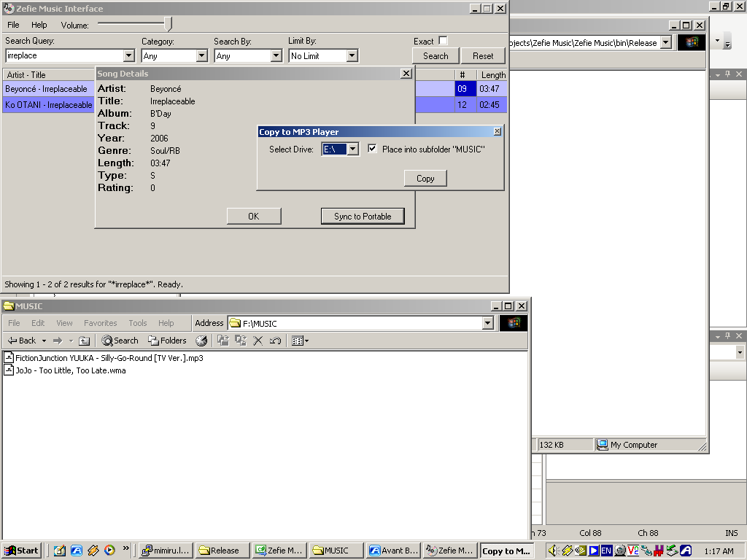
Task: Open the Explorer Search pane
Action: (x=120, y=341)
